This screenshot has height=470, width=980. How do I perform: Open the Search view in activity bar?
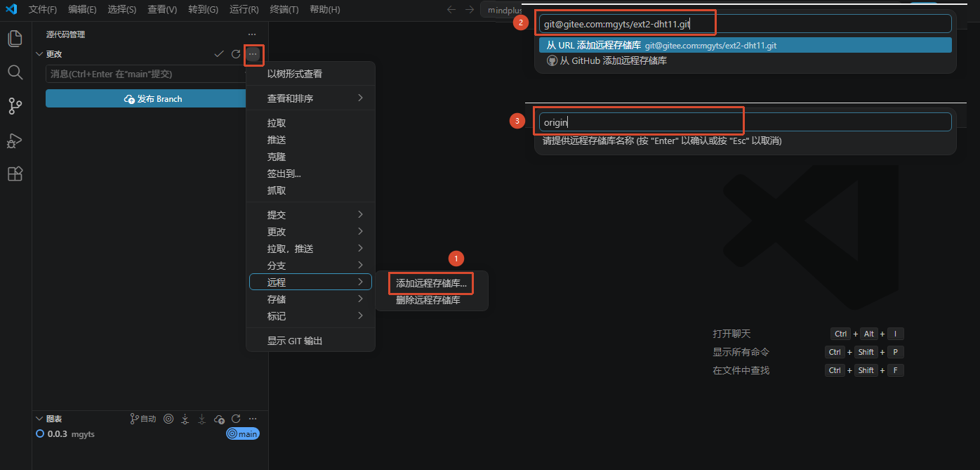(15, 72)
